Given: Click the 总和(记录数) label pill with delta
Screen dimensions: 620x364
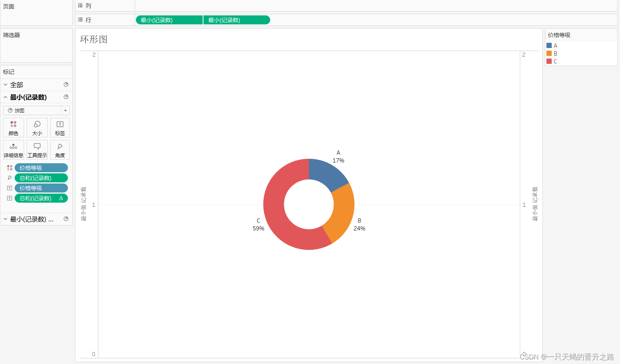Looking at the screenshot, I should click(41, 198).
